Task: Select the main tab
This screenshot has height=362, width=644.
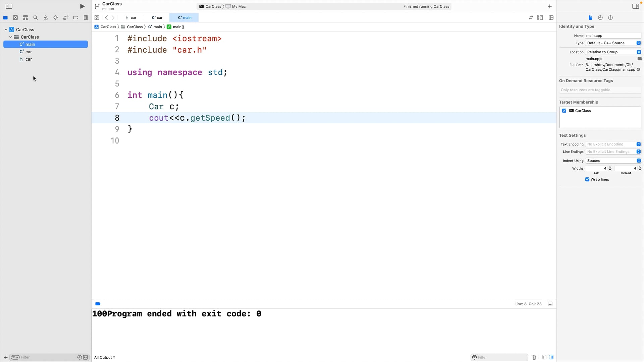Action: [184, 18]
